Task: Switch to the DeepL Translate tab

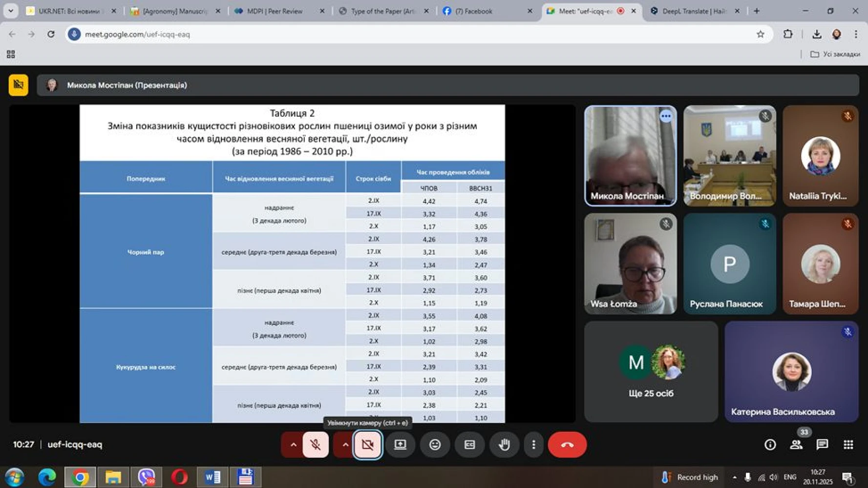Action: tap(693, 11)
